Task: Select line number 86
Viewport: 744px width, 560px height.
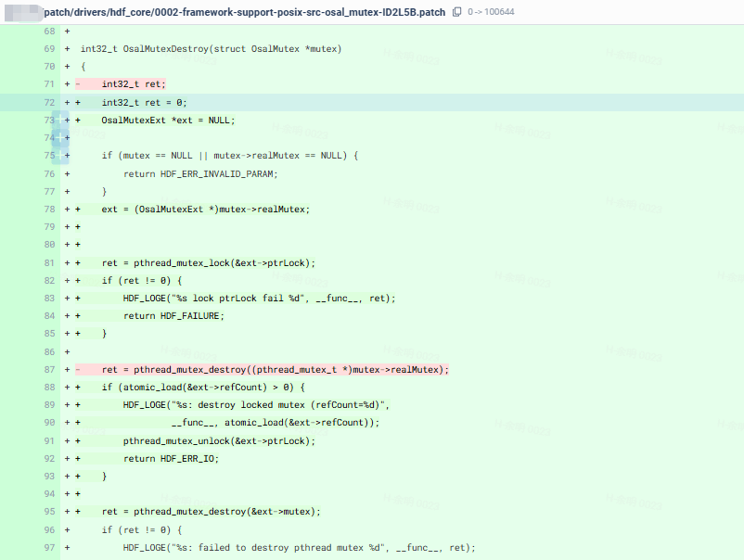Action: coord(49,351)
